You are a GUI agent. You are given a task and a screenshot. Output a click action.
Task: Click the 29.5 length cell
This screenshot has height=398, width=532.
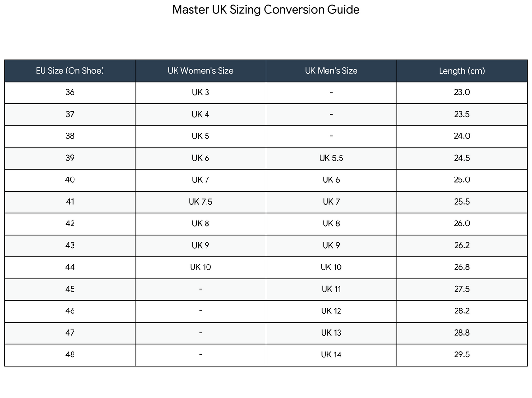(462, 355)
